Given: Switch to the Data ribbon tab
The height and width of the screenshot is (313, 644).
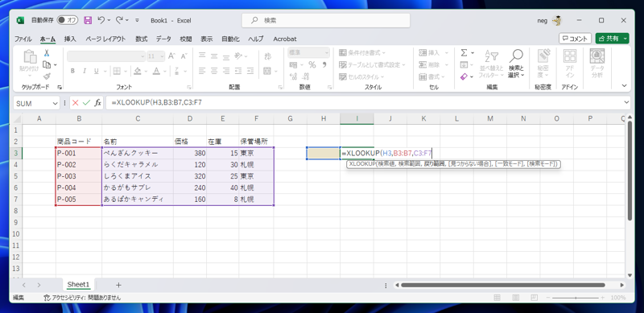Looking at the screenshot, I should (163, 39).
